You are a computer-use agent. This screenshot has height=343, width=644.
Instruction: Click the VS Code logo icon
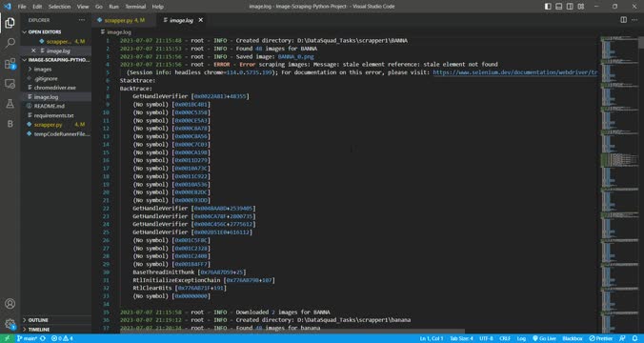click(x=7, y=7)
